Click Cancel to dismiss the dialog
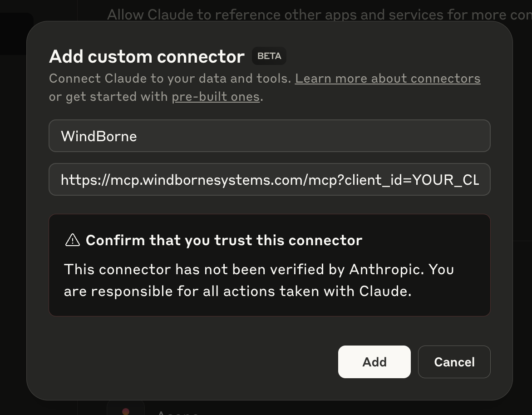The width and height of the screenshot is (532, 415). 454,362
